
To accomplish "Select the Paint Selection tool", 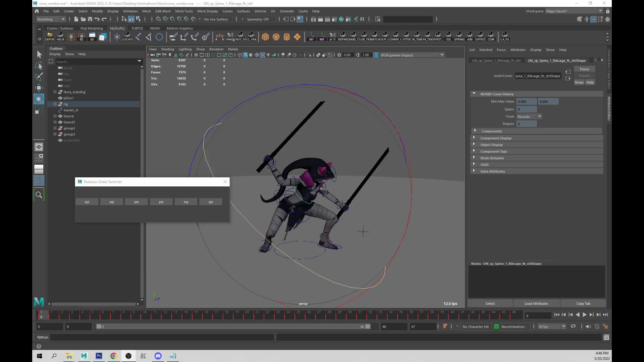I will point(39,77).
